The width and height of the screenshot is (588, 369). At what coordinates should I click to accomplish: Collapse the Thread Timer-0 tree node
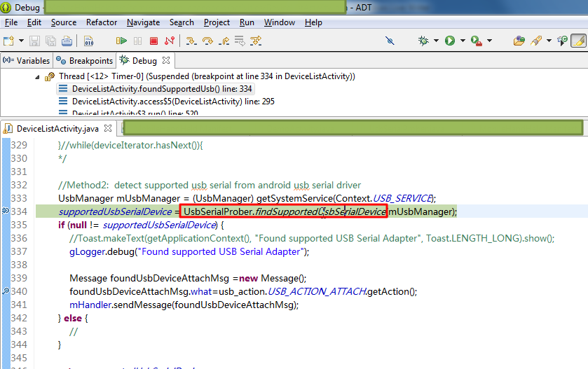point(37,77)
